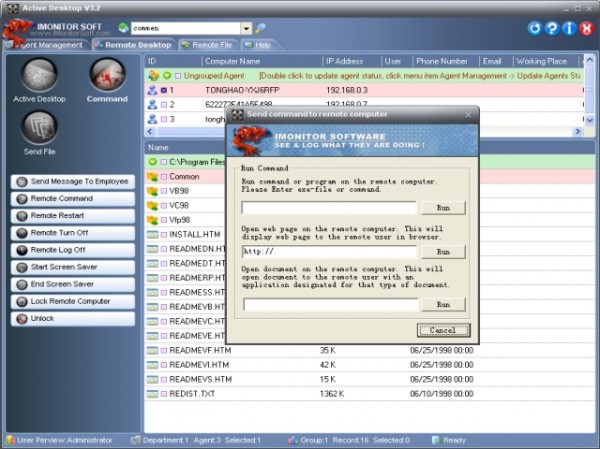Click the Start Screen Saver button

pos(73,267)
